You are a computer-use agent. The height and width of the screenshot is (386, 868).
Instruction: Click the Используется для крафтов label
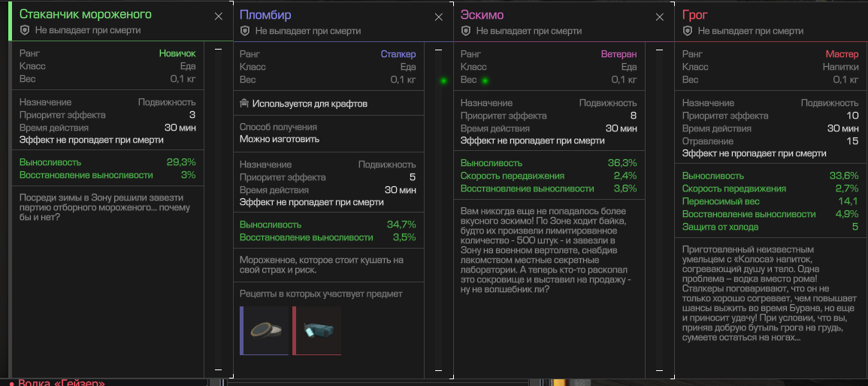click(310, 104)
